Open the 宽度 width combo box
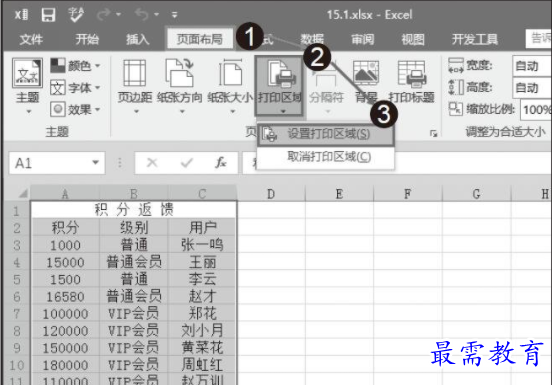Image resolution: width=552 pixels, height=385 pixels. (532, 66)
